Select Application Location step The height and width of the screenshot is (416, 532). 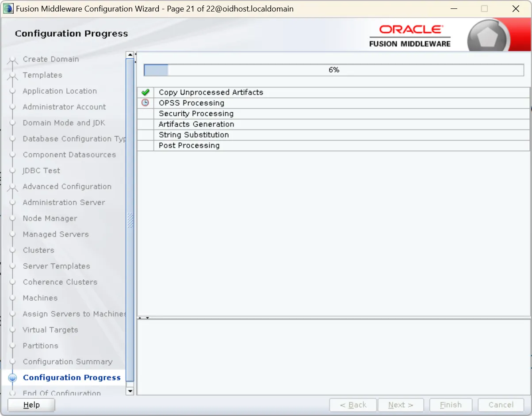(x=60, y=91)
